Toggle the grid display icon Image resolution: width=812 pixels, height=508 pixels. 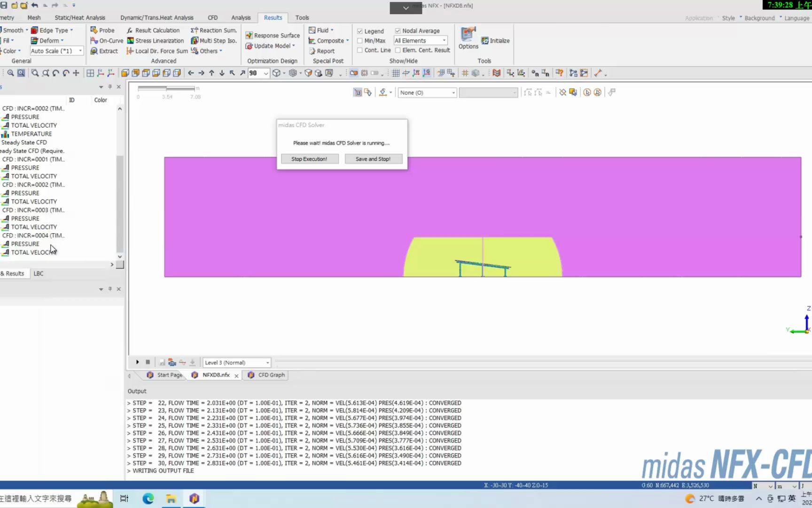point(396,73)
